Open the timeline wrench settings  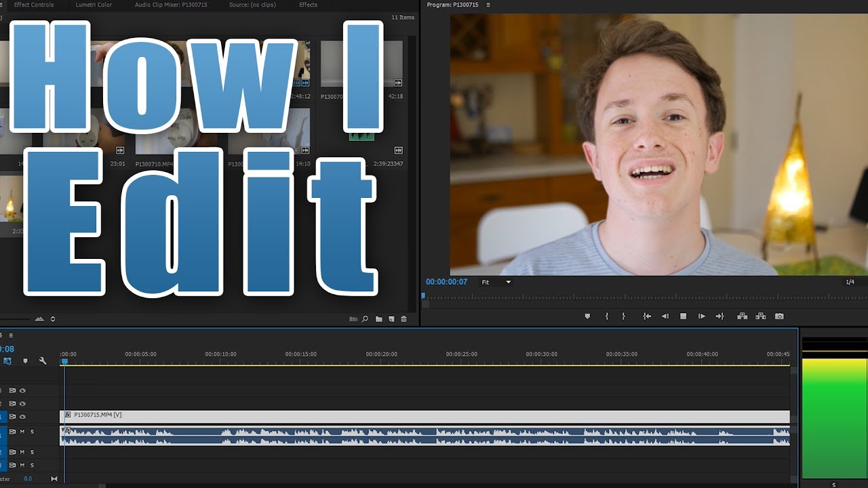click(43, 361)
